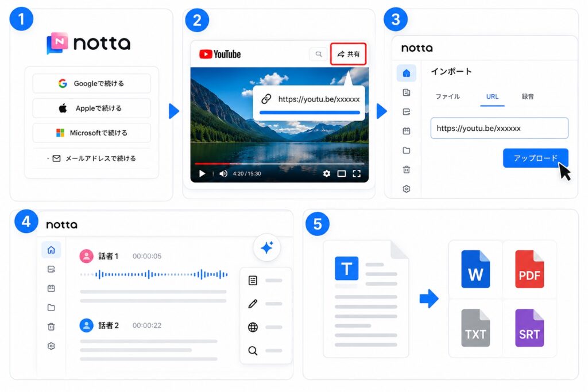Viewport: 588px width, 392px height.
Task: Select the pencil edit icon in tool menu
Action: click(253, 304)
